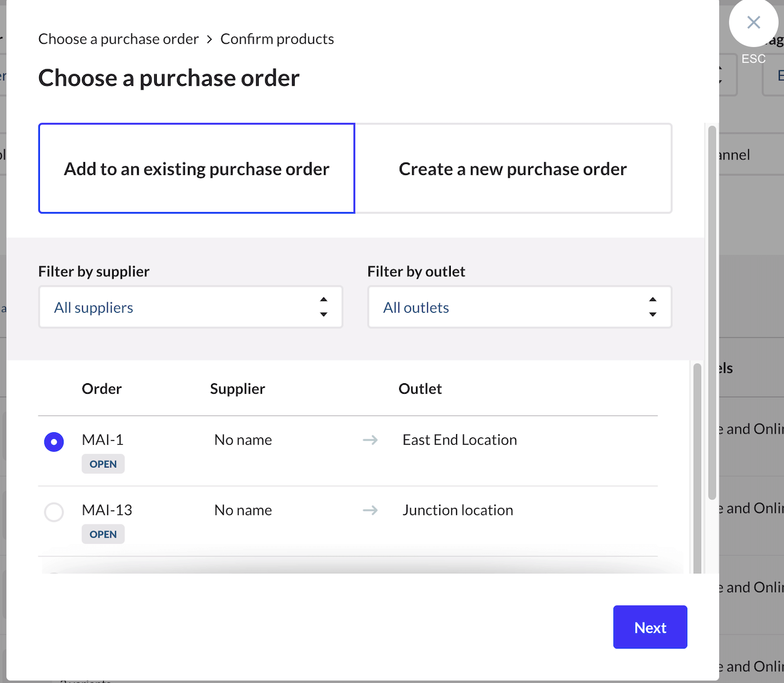The image size is (784, 683).
Task: Click the arrow icon in MAI-13 row
Action: (370, 510)
